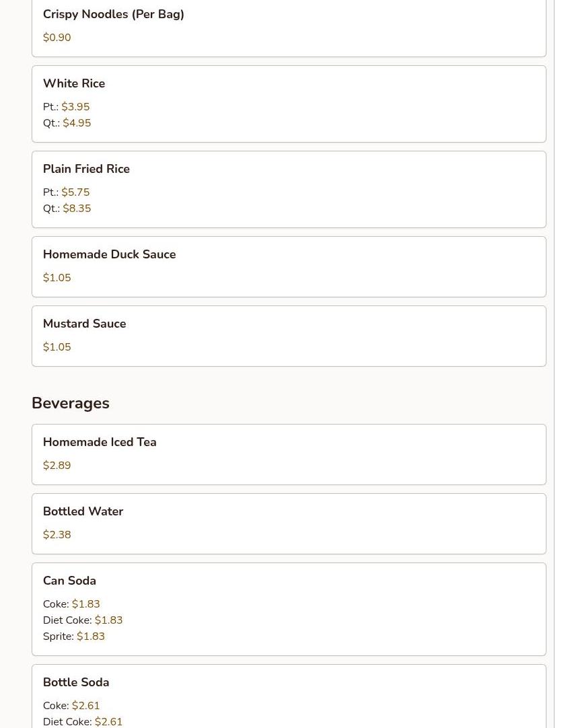Open the Homemade Iced Tea item
This screenshot has width=568, height=728.
100,442
